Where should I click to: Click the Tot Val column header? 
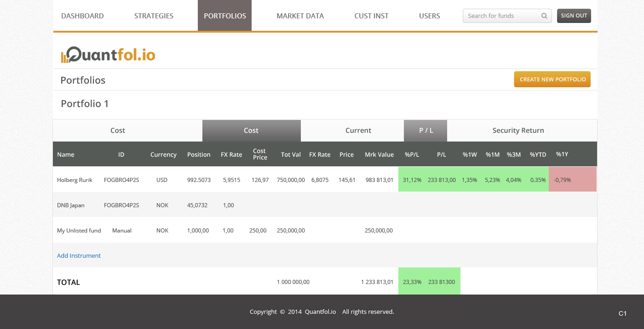point(291,154)
